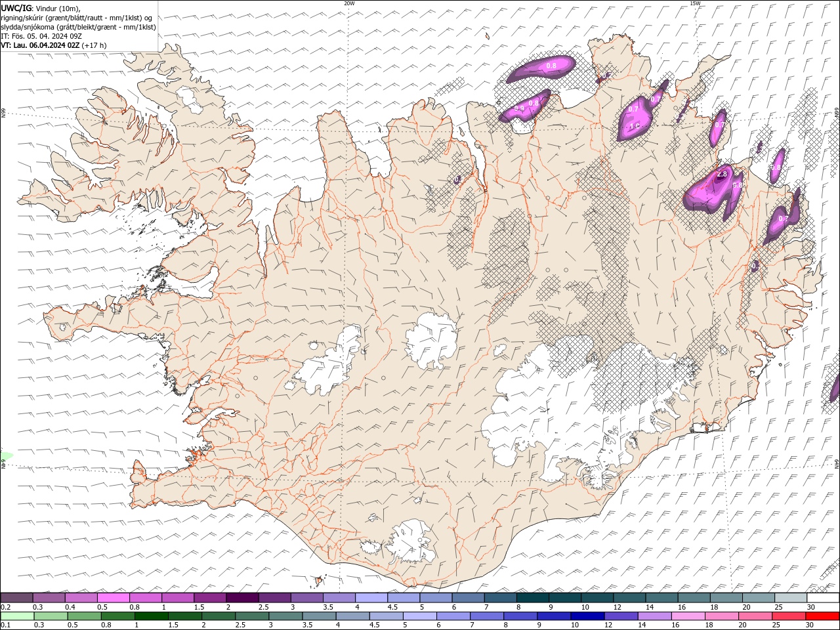Screen dimensions: 840x630
Task: Click the '15W' longitude label at top
Action: click(695, 3)
